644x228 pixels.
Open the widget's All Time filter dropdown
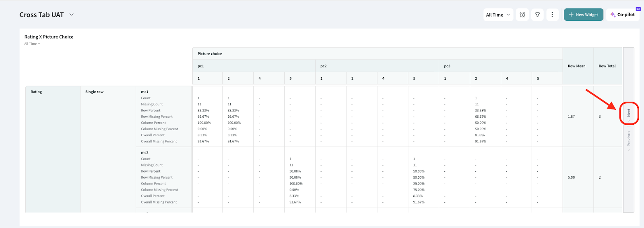pyautogui.click(x=32, y=44)
